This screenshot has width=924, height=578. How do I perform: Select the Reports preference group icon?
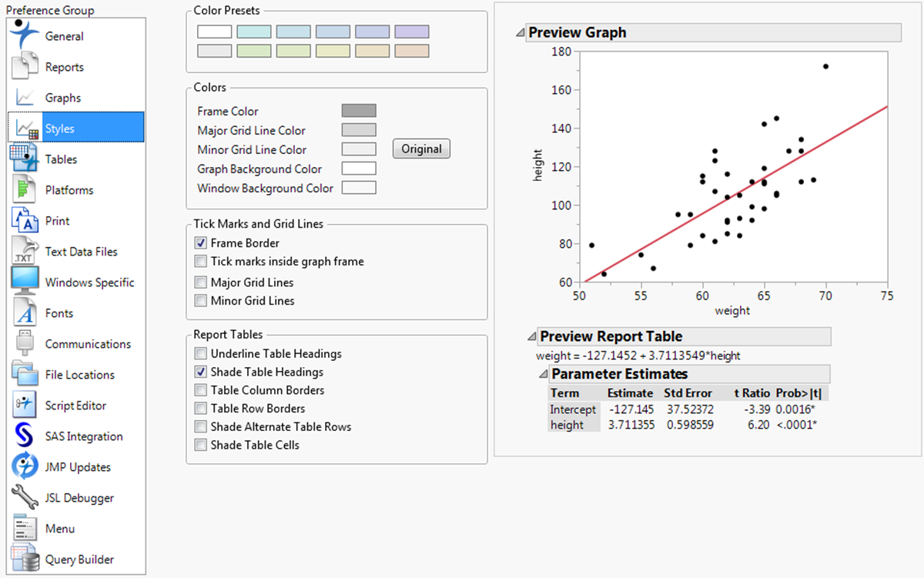(x=25, y=67)
